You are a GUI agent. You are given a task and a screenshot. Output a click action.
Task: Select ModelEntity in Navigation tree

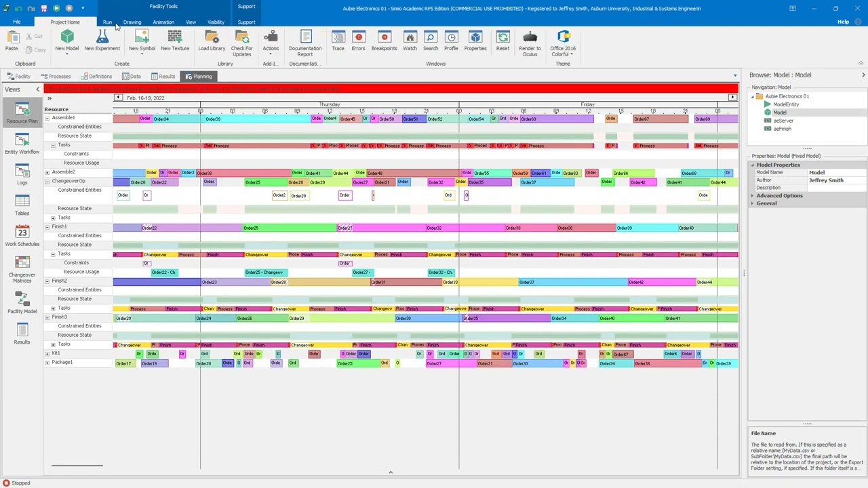pos(786,104)
